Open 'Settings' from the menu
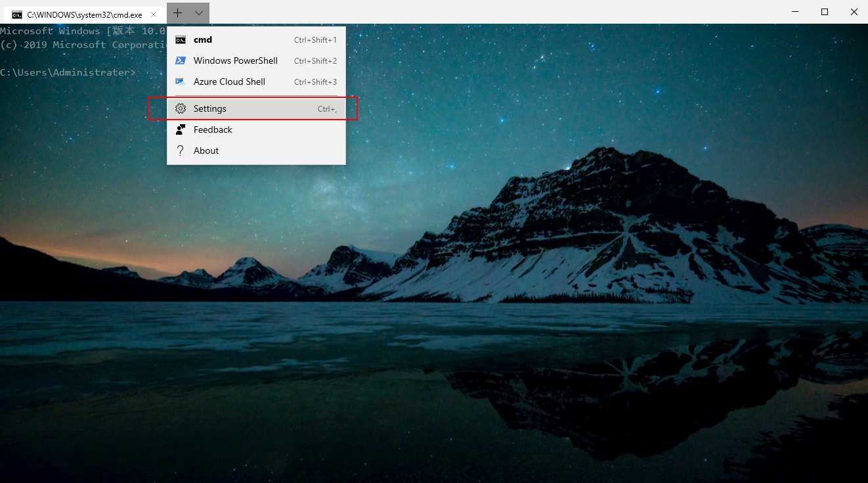The height and width of the screenshot is (483, 868). coord(210,108)
